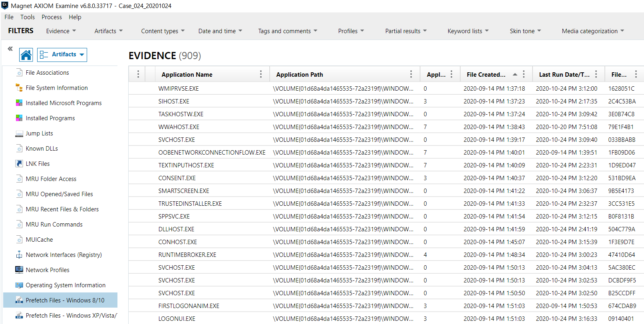Click the File Associations artifact icon
644x324 pixels.
(x=19, y=72)
